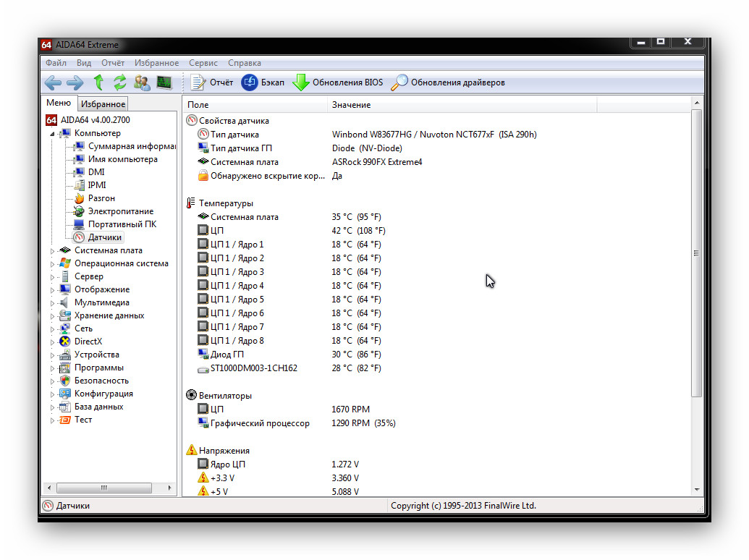Select the Разгон flame icon item

pos(80,198)
